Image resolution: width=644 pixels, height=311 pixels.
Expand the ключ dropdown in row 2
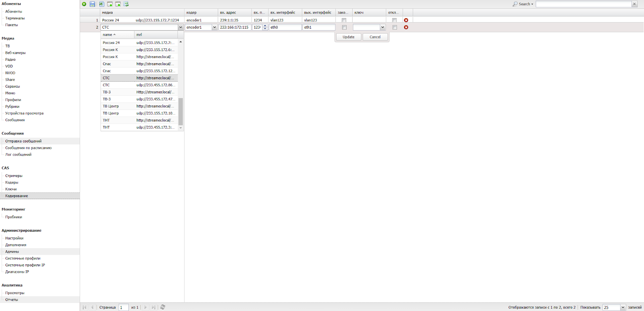click(382, 27)
